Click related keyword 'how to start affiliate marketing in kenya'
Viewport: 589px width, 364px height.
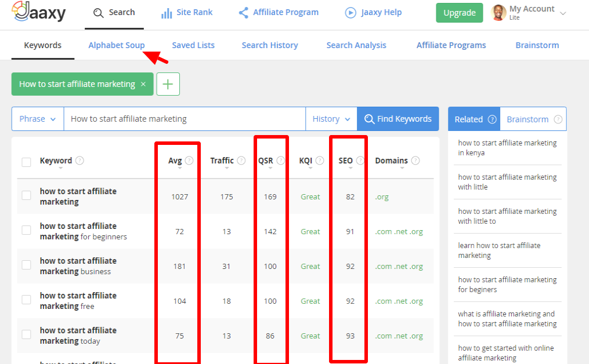(507, 148)
